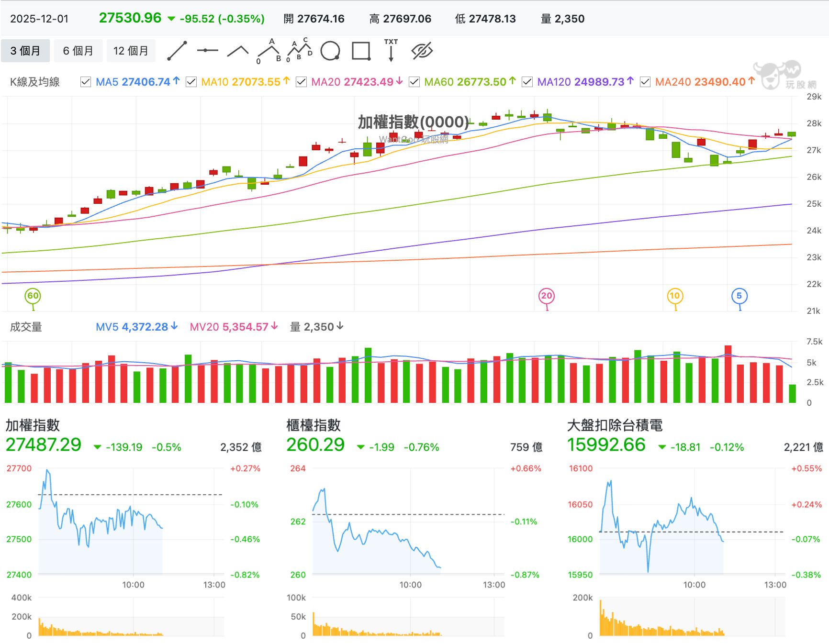Pick the 0-A-B-C-D wave pattern tool
829x644 pixels.
coord(299,50)
